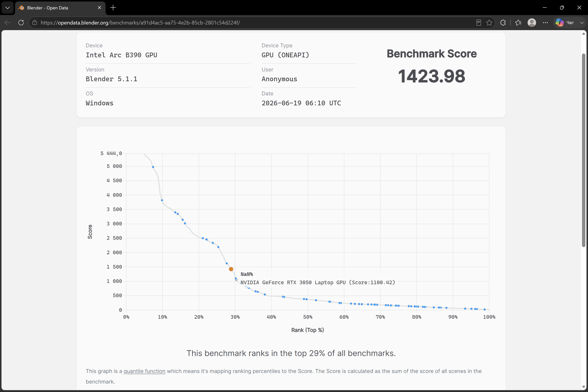Click the Rank (Top %) axis title
The image size is (588, 392).
pos(308,330)
